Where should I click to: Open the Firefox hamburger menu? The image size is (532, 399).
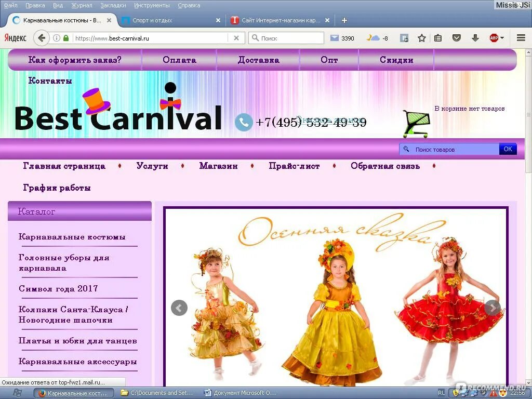click(521, 38)
